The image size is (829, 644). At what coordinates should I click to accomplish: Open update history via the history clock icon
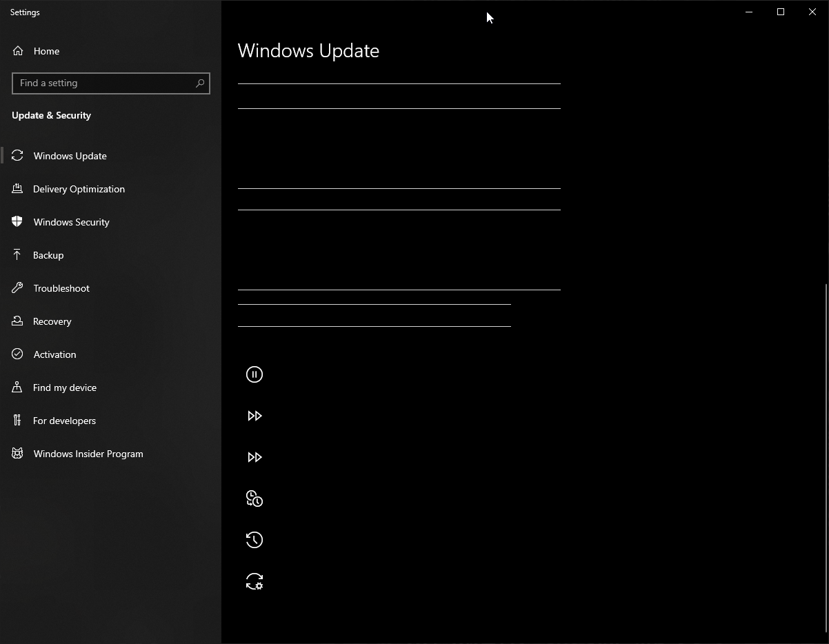point(254,540)
